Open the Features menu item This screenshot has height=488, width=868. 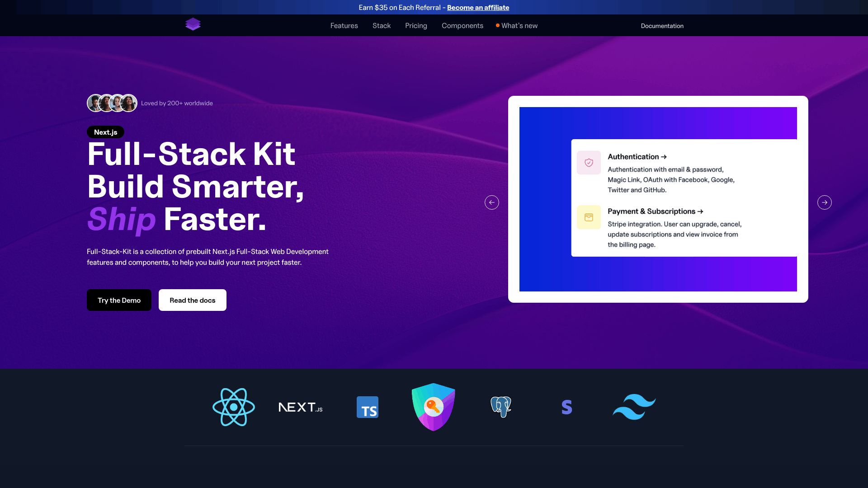pyautogui.click(x=344, y=26)
